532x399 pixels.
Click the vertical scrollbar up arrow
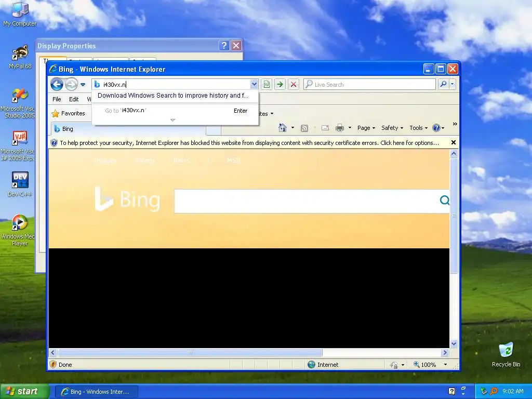click(454, 154)
